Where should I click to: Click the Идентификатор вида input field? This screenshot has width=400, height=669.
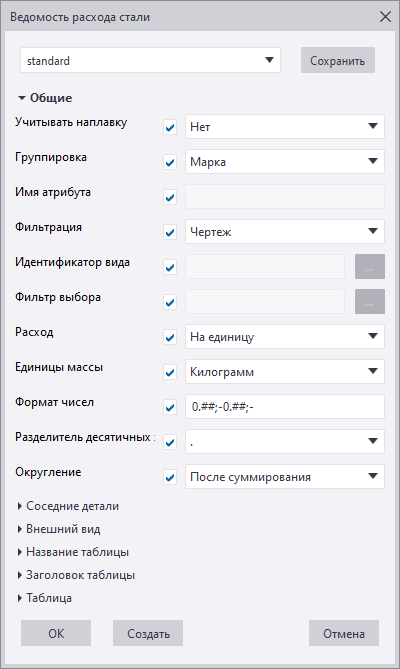265,266
